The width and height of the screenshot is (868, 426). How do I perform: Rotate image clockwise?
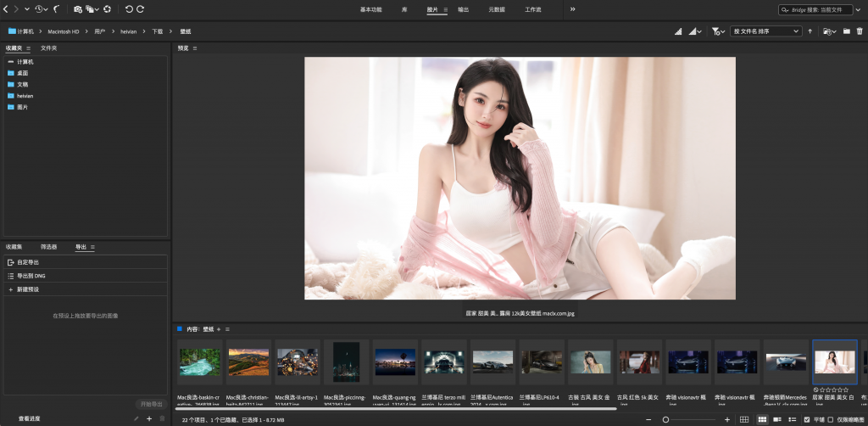[x=141, y=9]
